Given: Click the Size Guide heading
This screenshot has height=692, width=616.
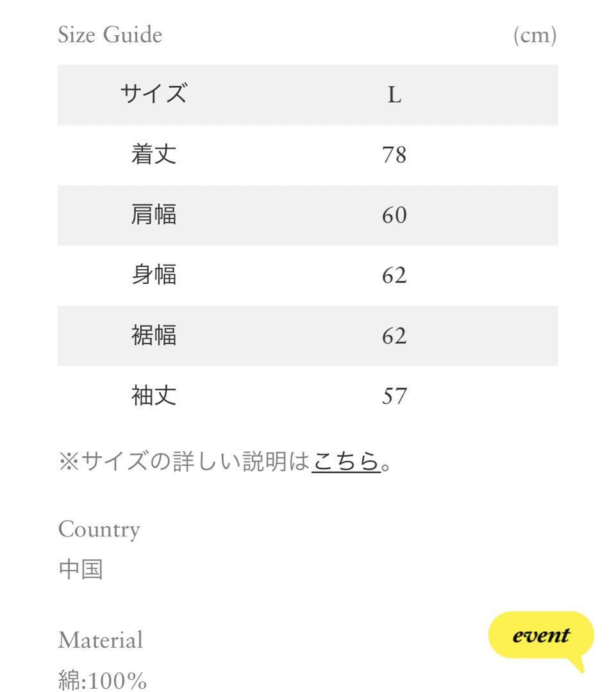Looking at the screenshot, I should [110, 35].
